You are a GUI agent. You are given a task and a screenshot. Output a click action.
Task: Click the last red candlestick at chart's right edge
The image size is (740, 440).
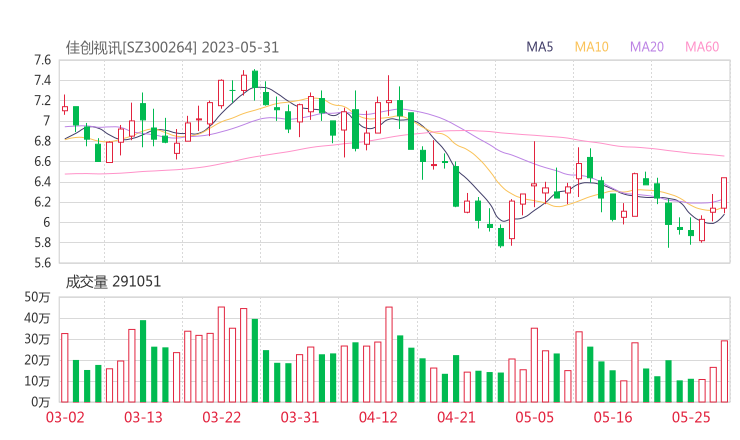click(724, 193)
